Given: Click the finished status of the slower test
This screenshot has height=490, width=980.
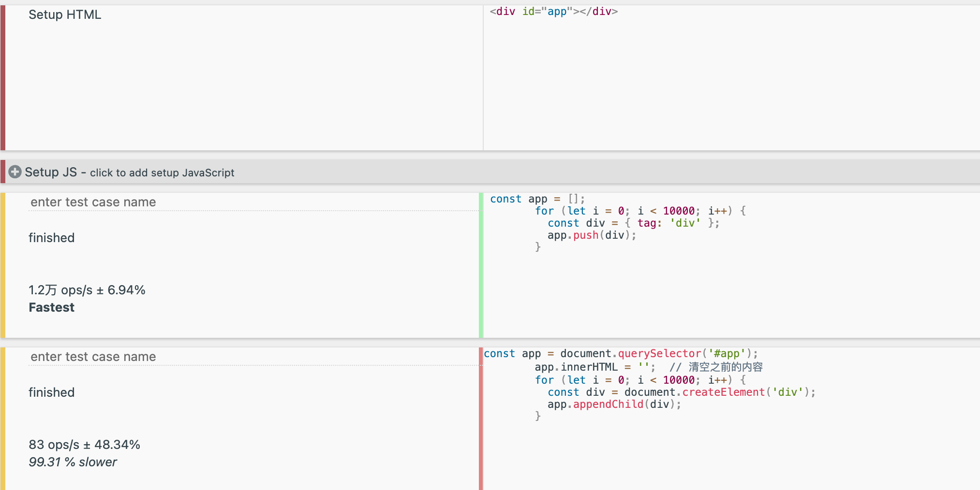Looking at the screenshot, I should 52,392.
